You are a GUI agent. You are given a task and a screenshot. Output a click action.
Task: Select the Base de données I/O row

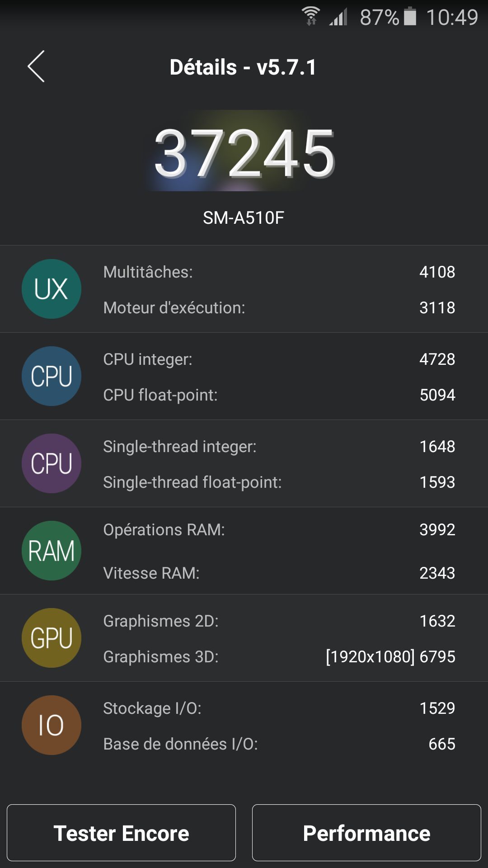tap(279, 744)
